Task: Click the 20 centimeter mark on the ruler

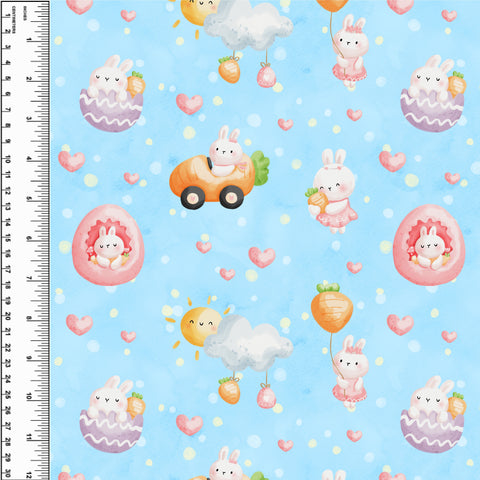Action: [7, 316]
